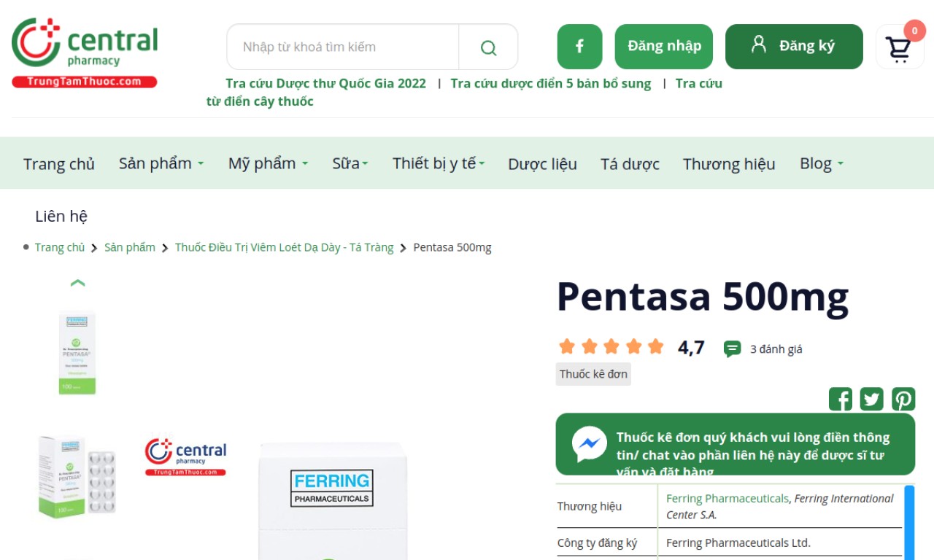Open the Facebook page button in header
Screen dimensions: 934x560
[579, 47]
